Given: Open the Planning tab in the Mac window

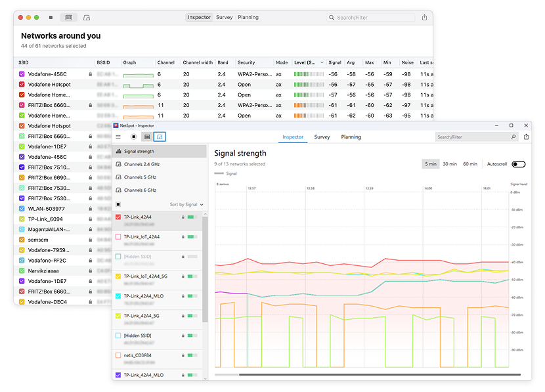Looking at the screenshot, I should click(x=248, y=17).
